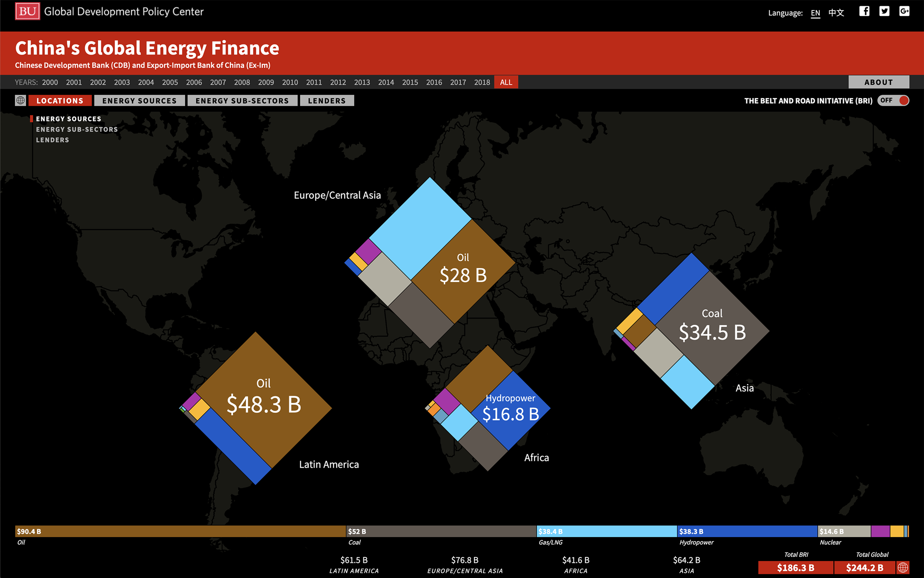The height and width of the screenshot is (578, 924).
Task: Click the globe icon next to Total Global
Action: pyautogui.click(x=903, y=567)
